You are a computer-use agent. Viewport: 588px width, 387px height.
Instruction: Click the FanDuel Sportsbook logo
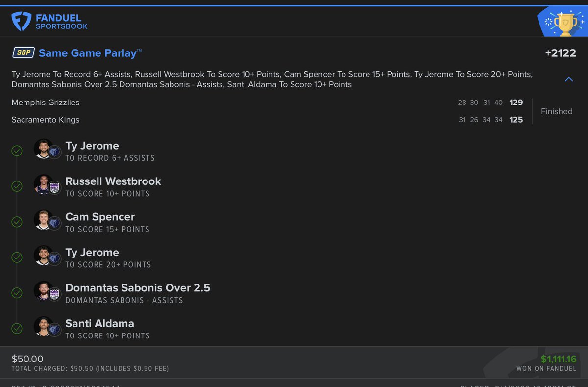pyautogui.click(x=49, y=22)
